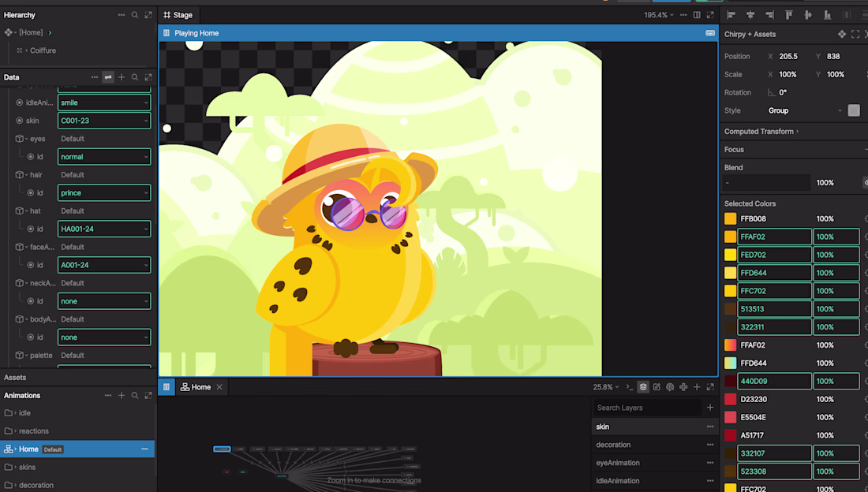Click the split view icon on Stage toolbar
868x492 pixels.
(x=697, y=15)
